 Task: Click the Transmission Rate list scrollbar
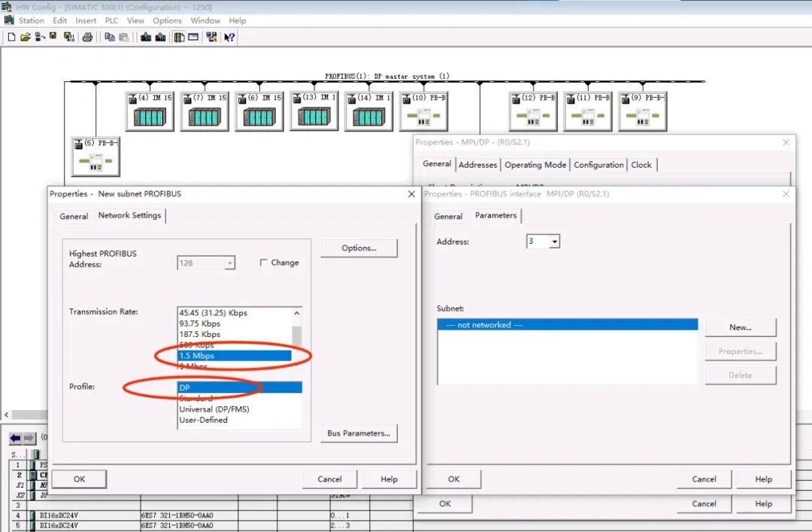click(297, 337)
